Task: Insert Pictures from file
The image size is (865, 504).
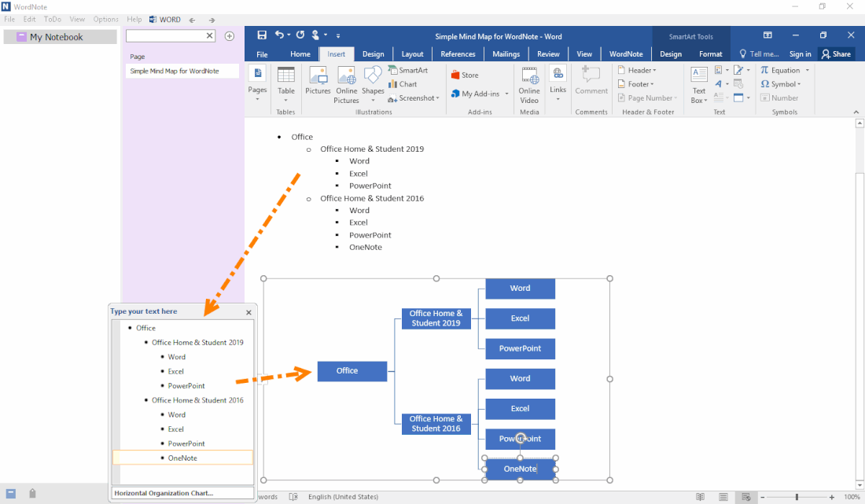Action: (x=318, y=80)
